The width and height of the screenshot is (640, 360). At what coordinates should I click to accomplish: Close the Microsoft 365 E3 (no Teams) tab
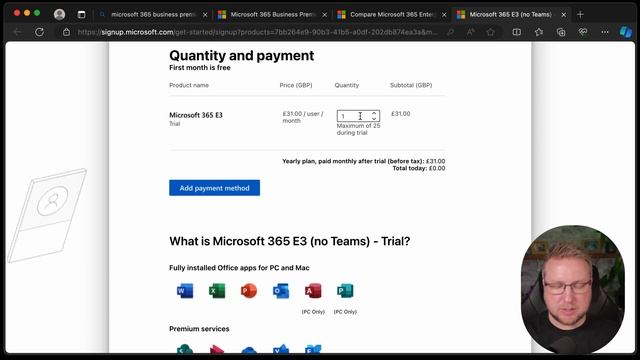(564, 15)
